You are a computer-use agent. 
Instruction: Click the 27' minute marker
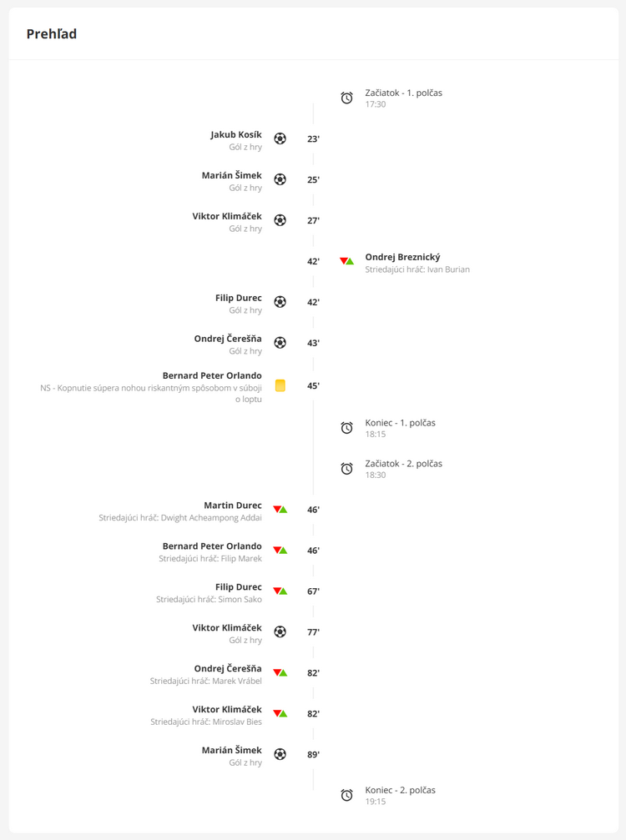[x=313, y=221]
